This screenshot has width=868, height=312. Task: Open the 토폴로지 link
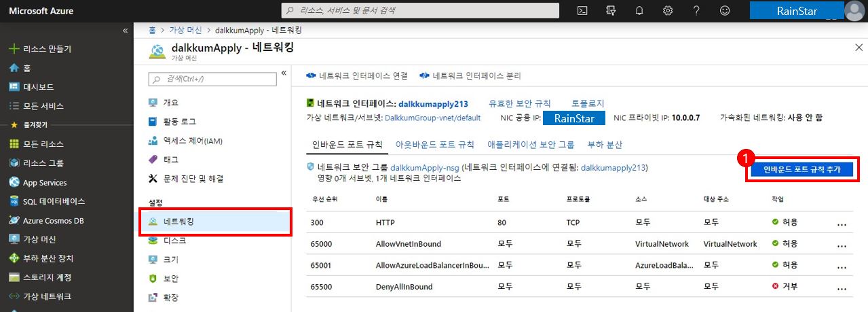(x=588, y=104)
